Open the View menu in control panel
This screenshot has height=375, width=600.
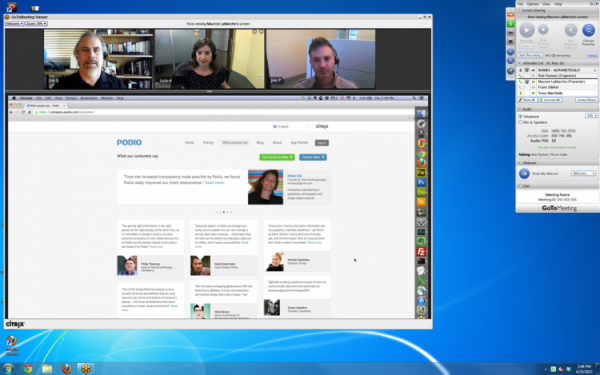click(546, 4)
